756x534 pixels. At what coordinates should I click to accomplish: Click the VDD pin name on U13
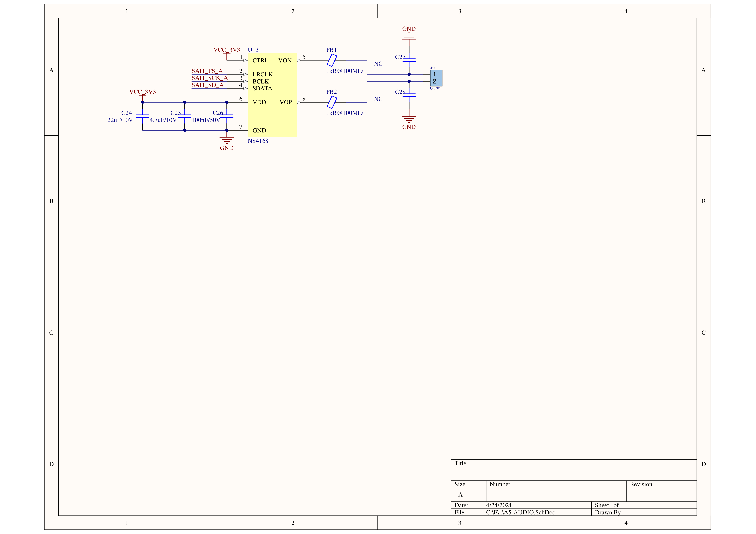pos(259,102)
